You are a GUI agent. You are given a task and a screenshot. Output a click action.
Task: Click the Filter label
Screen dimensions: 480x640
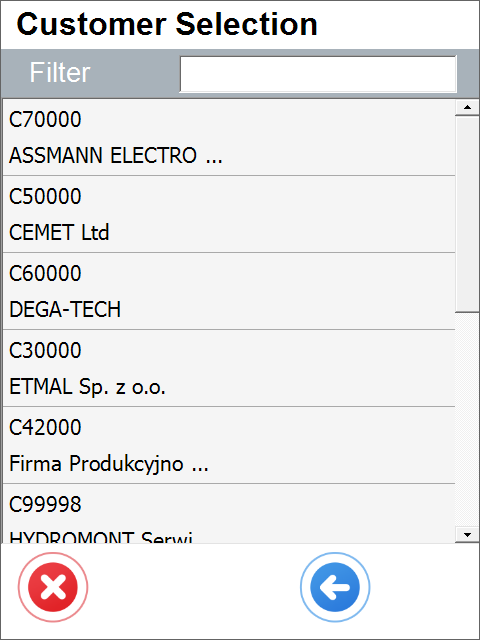pos(60,73)
